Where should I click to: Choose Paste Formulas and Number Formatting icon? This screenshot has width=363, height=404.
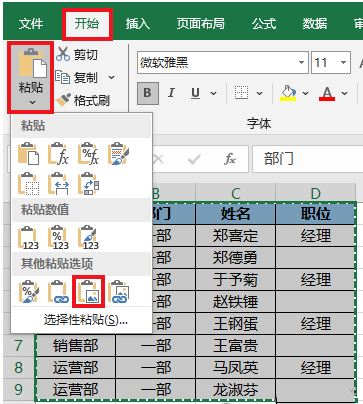(88, 154)
